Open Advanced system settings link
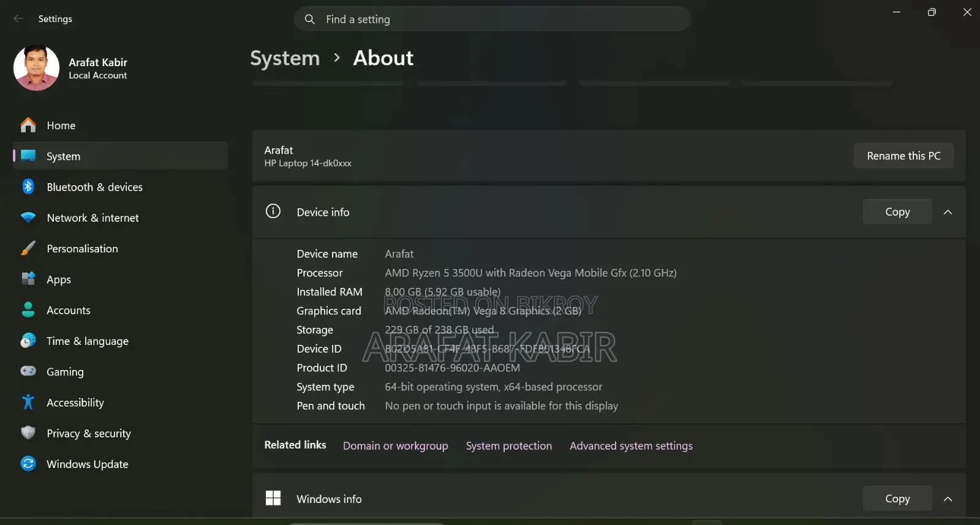This screenshot has width=980, height=525. click(631, 445)
